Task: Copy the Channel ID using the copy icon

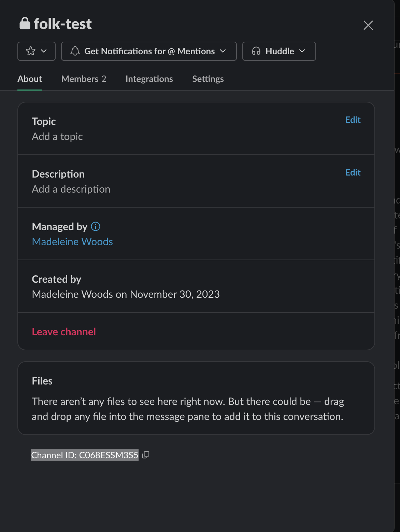Action: click(x=146, y=455)
